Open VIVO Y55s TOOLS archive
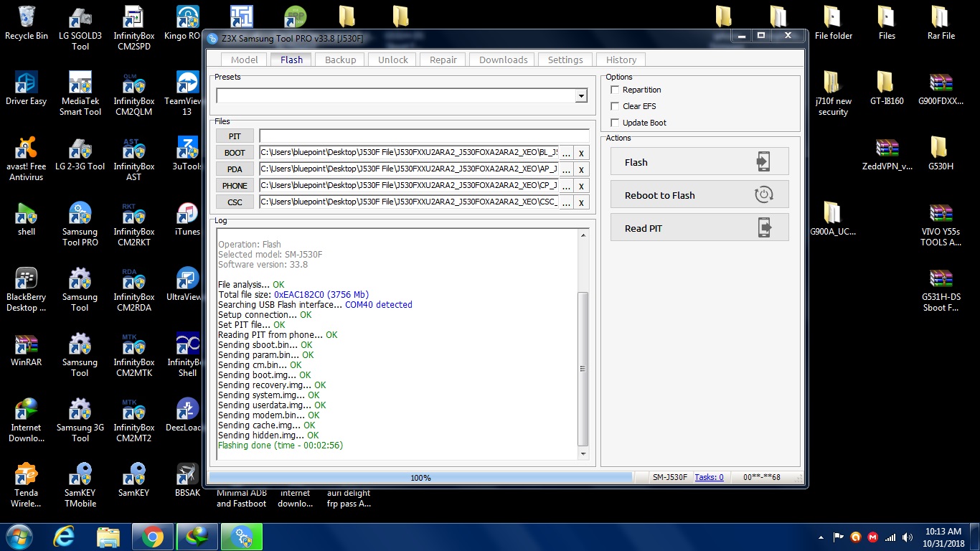This screenshot has height=551, width=980. tap(941, 225)
